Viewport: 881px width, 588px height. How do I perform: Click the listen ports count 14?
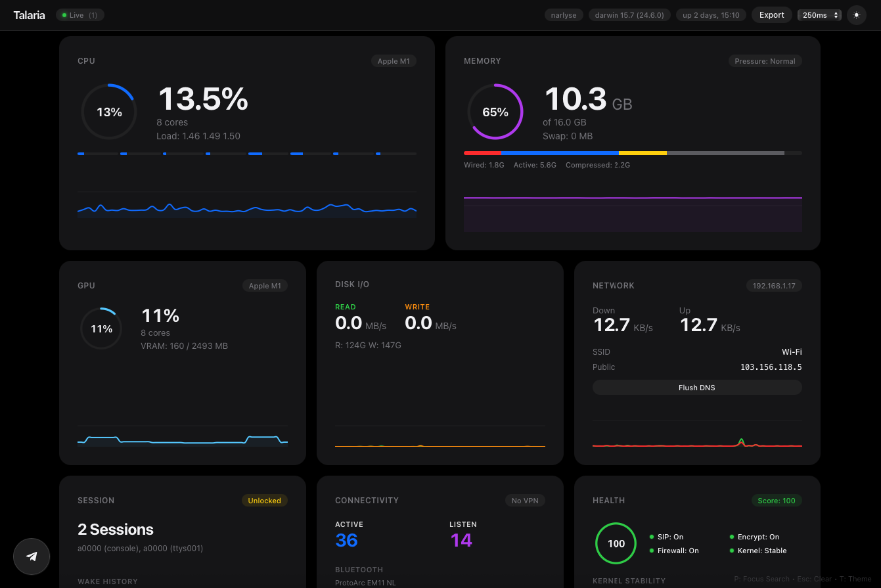(461, 540)
